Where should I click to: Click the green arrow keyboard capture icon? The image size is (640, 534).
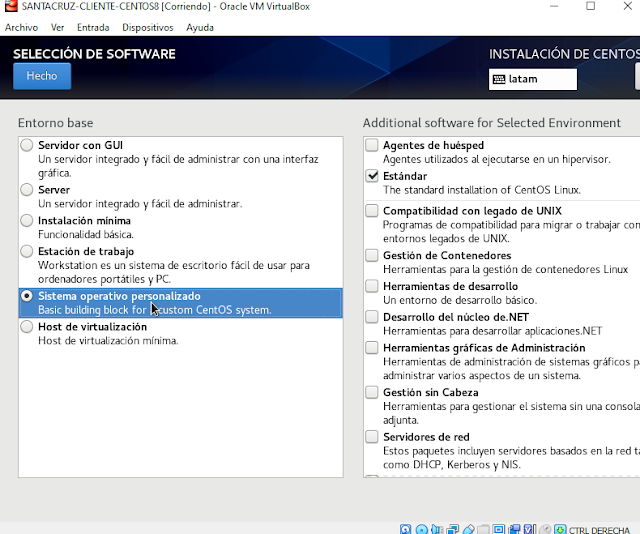pos(560,530)
